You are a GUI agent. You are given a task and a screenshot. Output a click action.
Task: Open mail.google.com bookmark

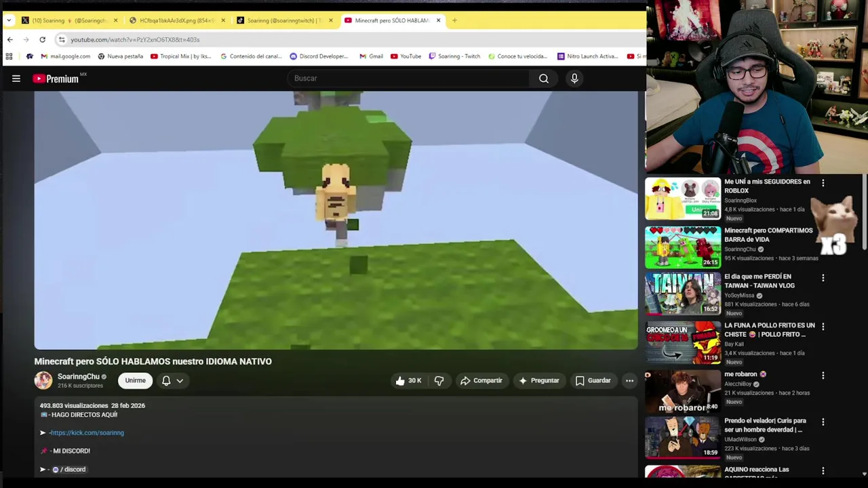point(65,56)
